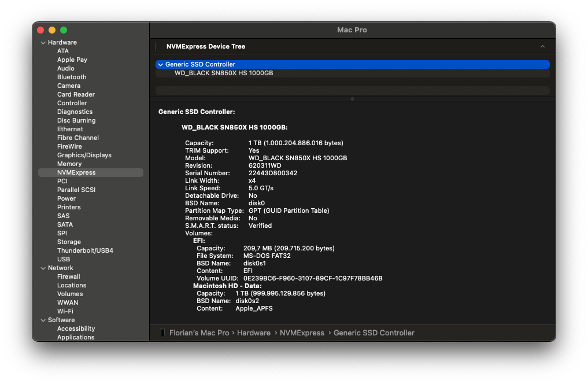Open Printers in the sidebar
588x384 pixels.
[69, 207]
